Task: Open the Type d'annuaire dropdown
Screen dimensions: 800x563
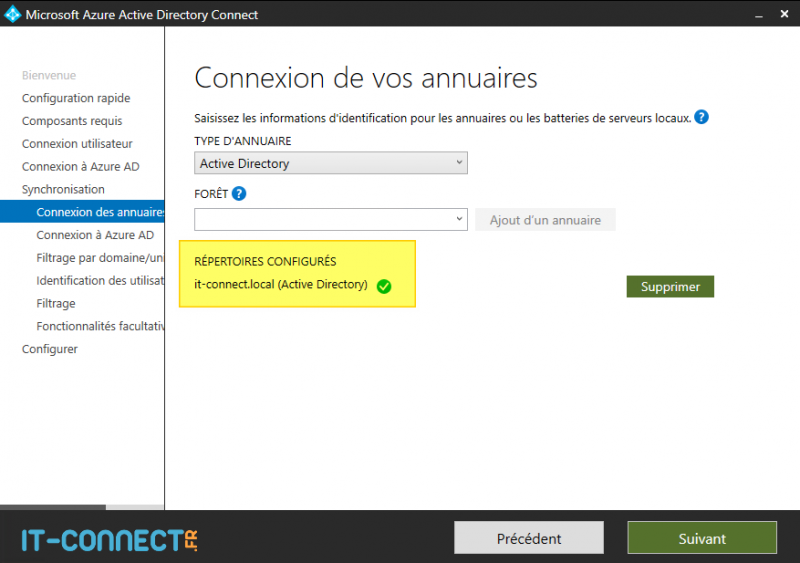Action: [330, 163]
